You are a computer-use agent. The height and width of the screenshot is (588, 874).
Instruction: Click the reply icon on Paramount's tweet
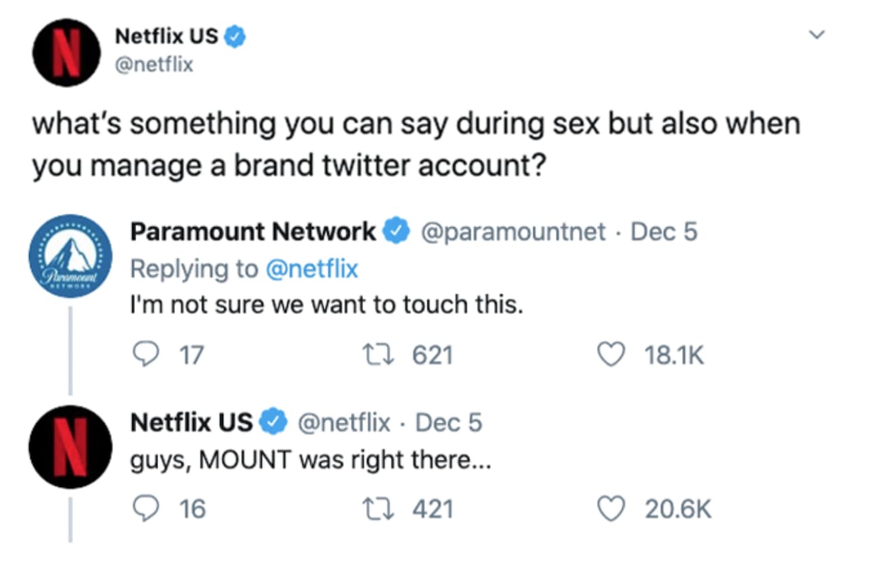[147, 353]
